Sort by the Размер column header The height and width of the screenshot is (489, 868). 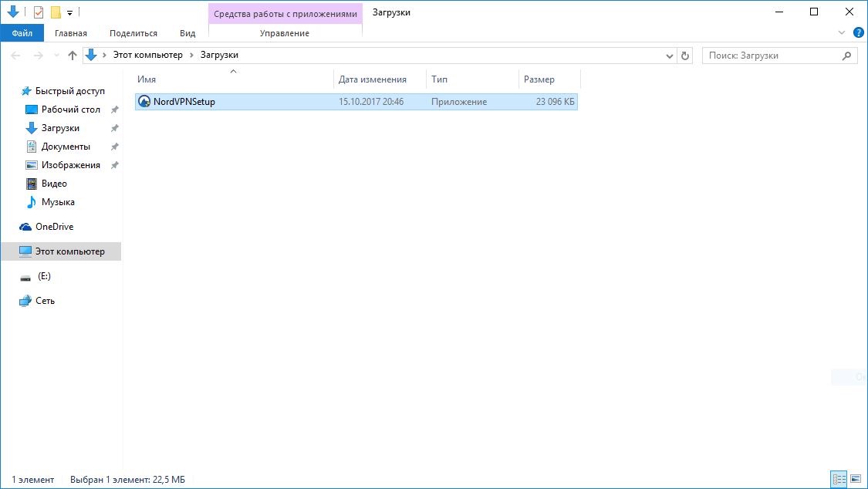pos(549,79)
